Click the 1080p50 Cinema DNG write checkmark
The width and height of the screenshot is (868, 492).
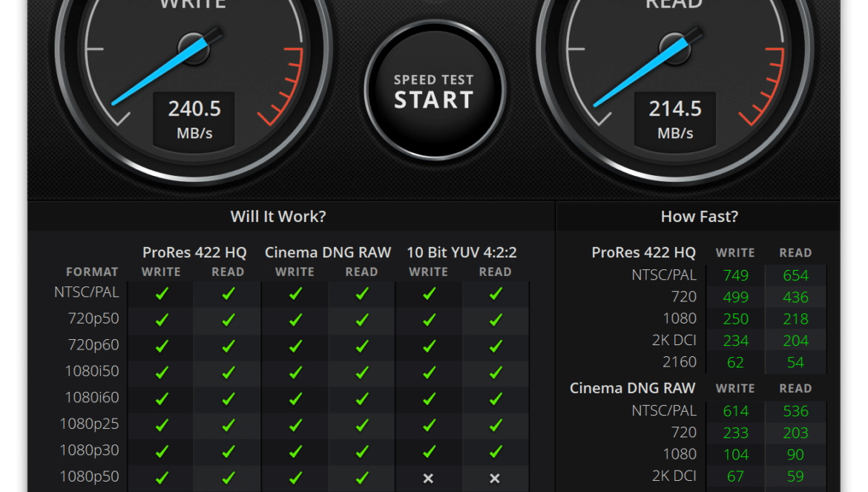click(295, 478)
